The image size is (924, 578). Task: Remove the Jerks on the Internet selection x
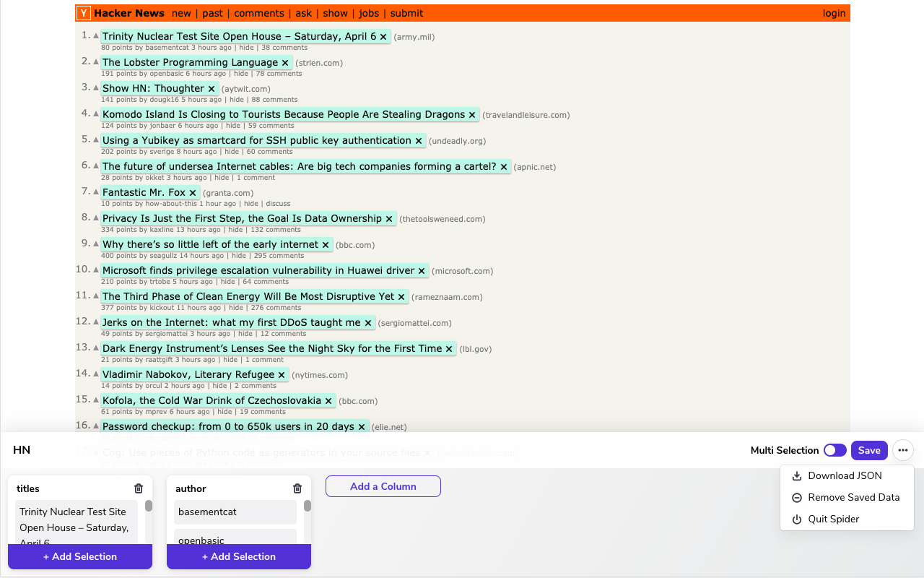point(368,323)
